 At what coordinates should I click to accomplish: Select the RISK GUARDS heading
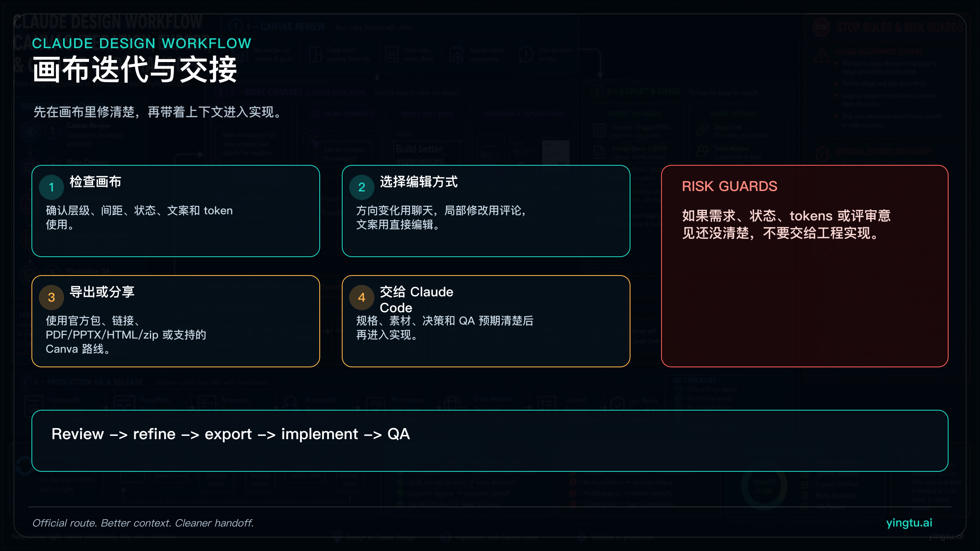pos(729,186)
